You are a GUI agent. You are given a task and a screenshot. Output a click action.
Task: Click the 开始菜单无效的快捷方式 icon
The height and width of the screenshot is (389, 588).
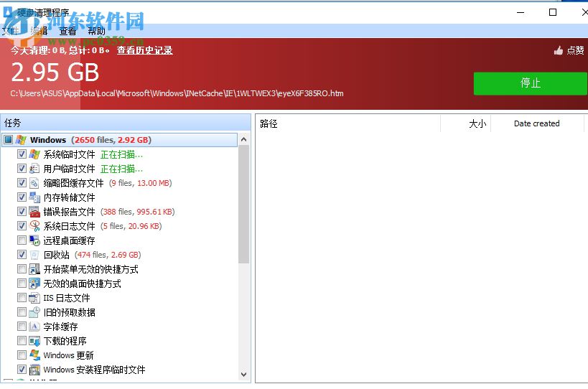pyautogui.click(x=34, y=269)
